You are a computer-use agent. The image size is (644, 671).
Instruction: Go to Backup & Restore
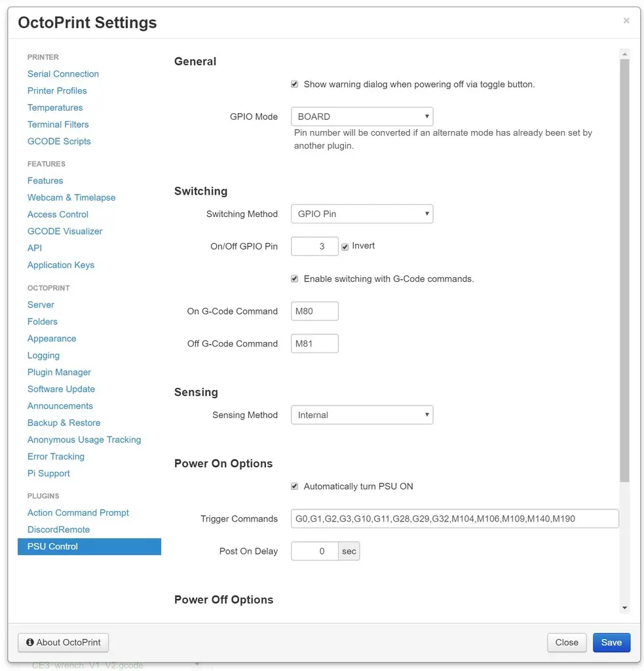pyautogui.click(x=64, y=423)
